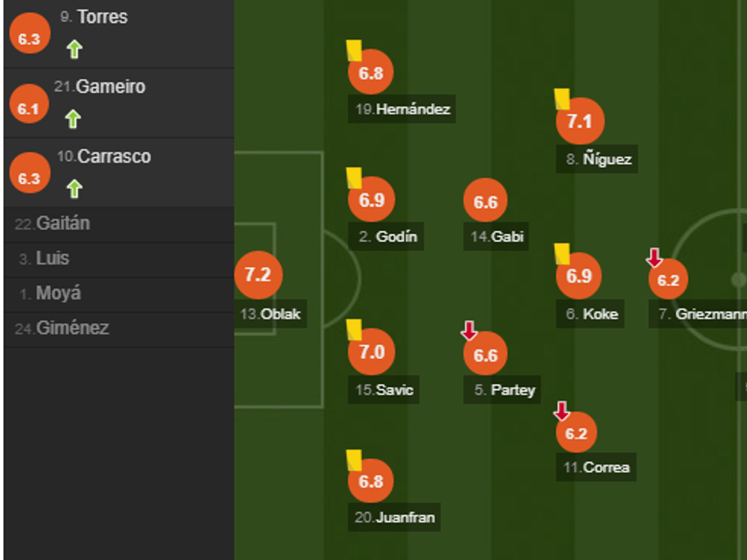Select Giménez in the substitutes list
This screenshot has height=560, width=747.
[x=72, y=329]
